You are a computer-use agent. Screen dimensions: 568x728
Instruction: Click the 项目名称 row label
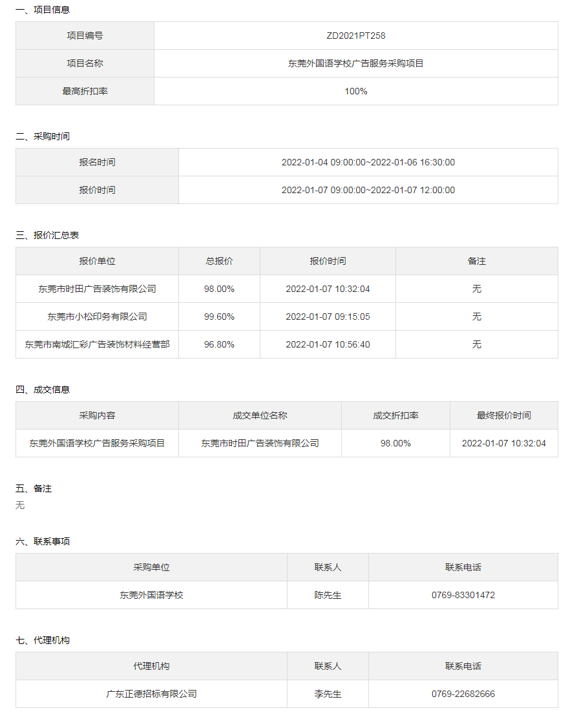tap(85, 63)
